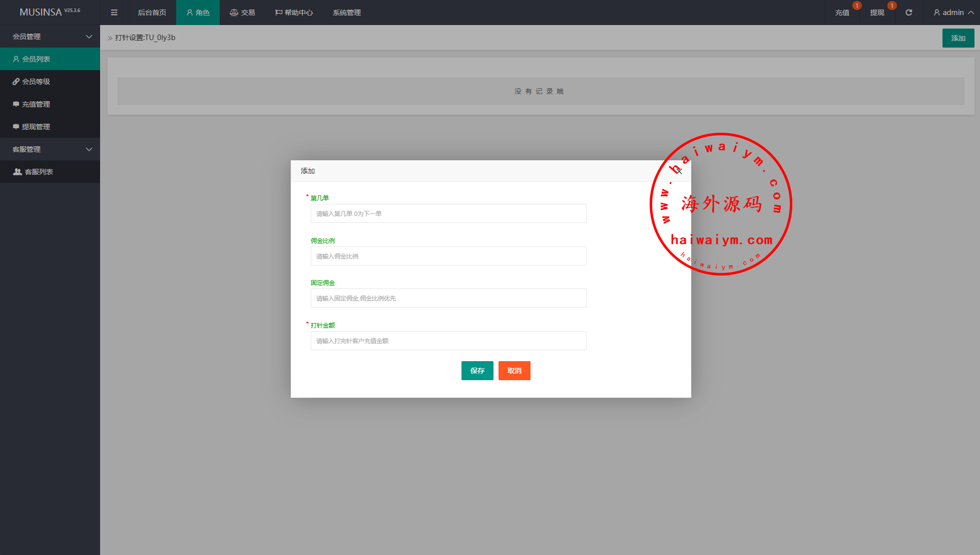Click the 第几单 input field
Image resolution: width=980 pixels, height=555 pixels.
pos(448,213)
